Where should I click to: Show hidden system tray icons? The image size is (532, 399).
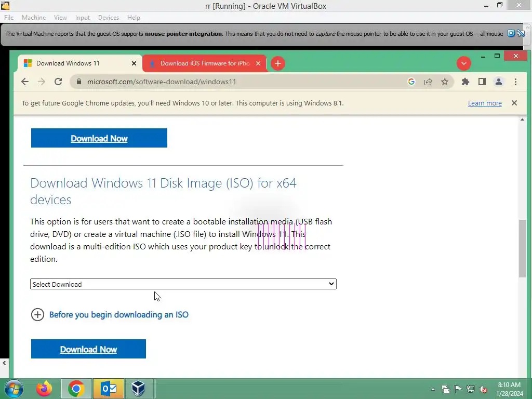[433, 389]
